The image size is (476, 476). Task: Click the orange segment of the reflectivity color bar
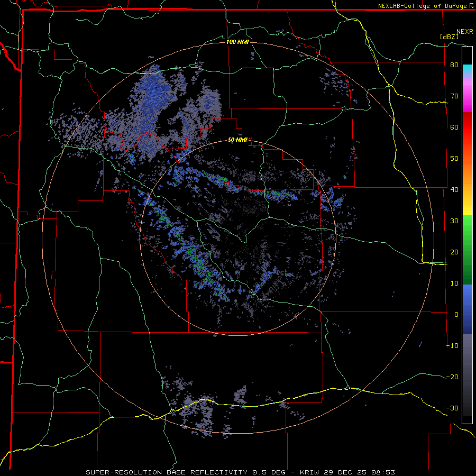click(467, 170)
